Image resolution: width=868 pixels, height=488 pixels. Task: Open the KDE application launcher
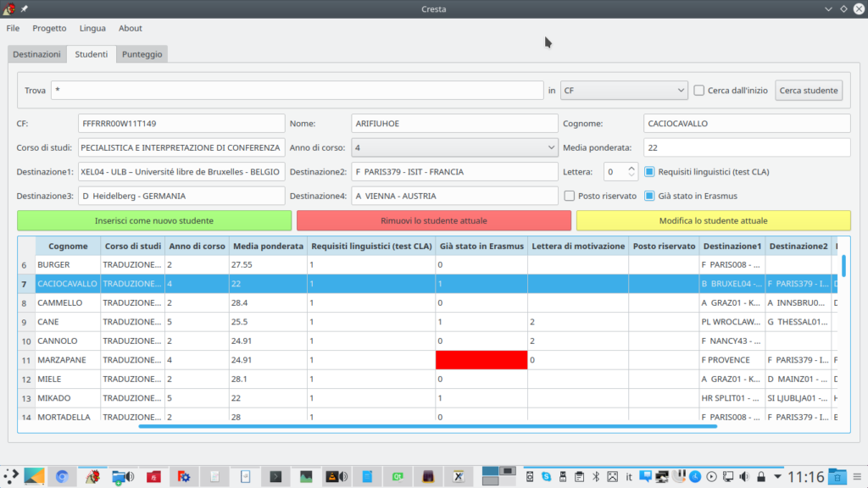10,476
